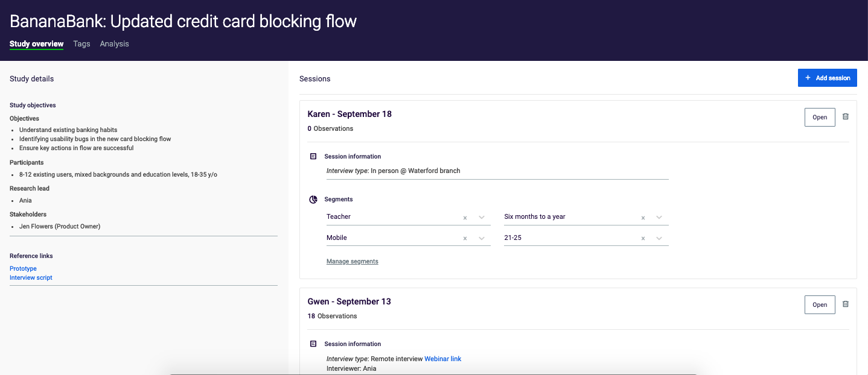Screen dimensions: 868x375
Task: Switch to the Analysis tab
Action: click(114, 44)
